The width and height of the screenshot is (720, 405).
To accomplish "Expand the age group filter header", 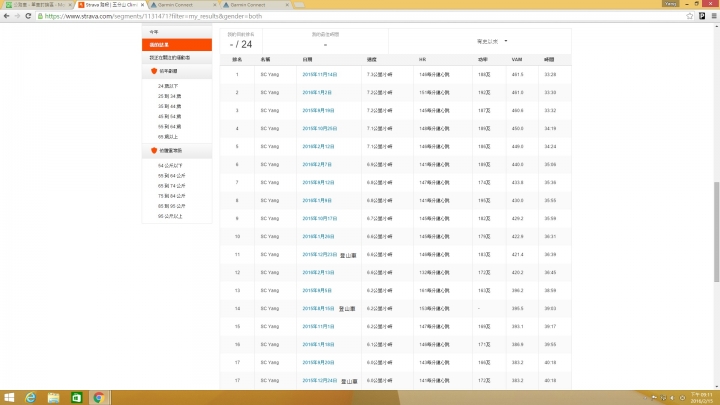I will [x=177, y=71].
